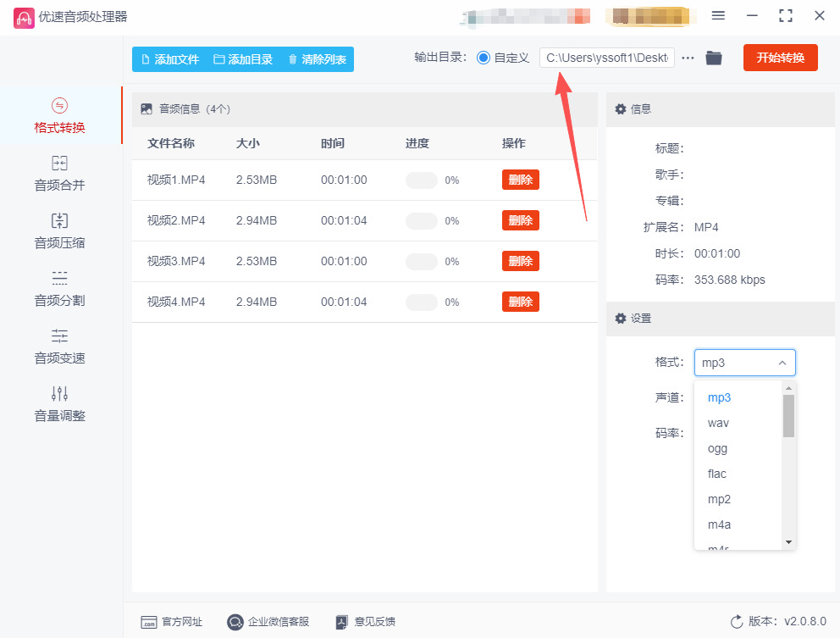Click progress bar of 视频1.MP4
Screen dimensions: 840x638
(x=422, y=180)
